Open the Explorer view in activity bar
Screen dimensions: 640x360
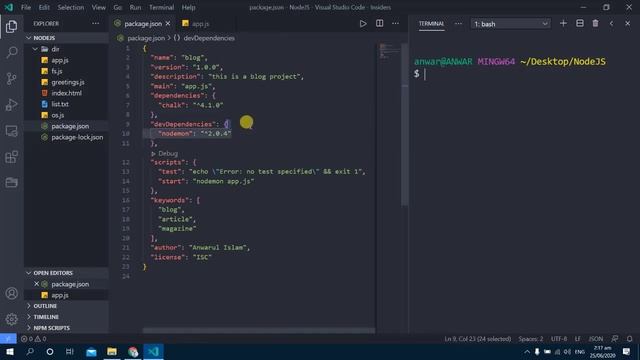[11, 27]
